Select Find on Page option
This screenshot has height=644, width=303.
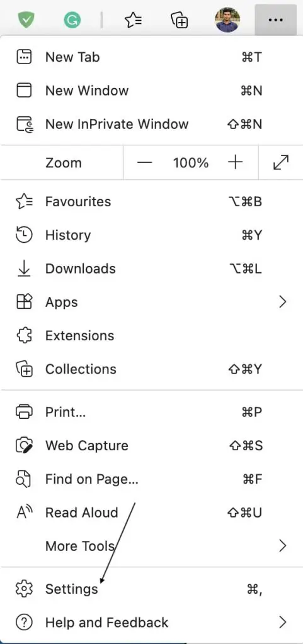tap(151, 479)
